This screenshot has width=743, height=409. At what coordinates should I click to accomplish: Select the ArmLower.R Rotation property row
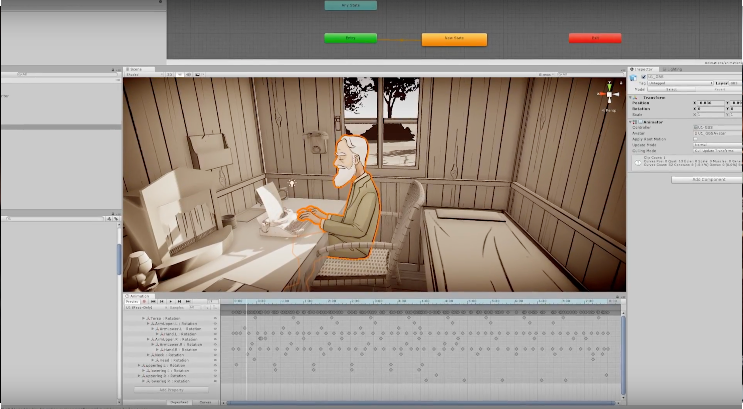171,345
